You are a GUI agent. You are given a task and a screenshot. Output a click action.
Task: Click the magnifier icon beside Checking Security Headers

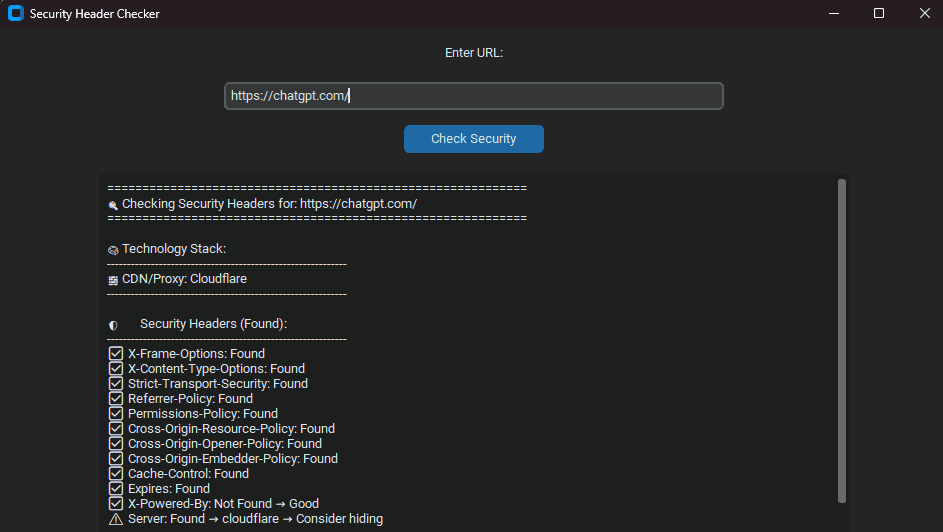(x=112, y=205)
